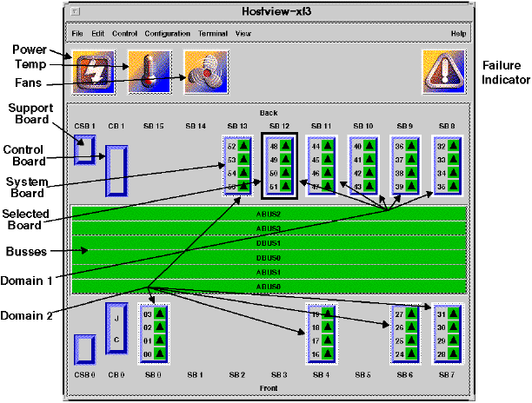The image size is (532, 403).
Task: Open the Help menu
Action: (x=458, y=33)
